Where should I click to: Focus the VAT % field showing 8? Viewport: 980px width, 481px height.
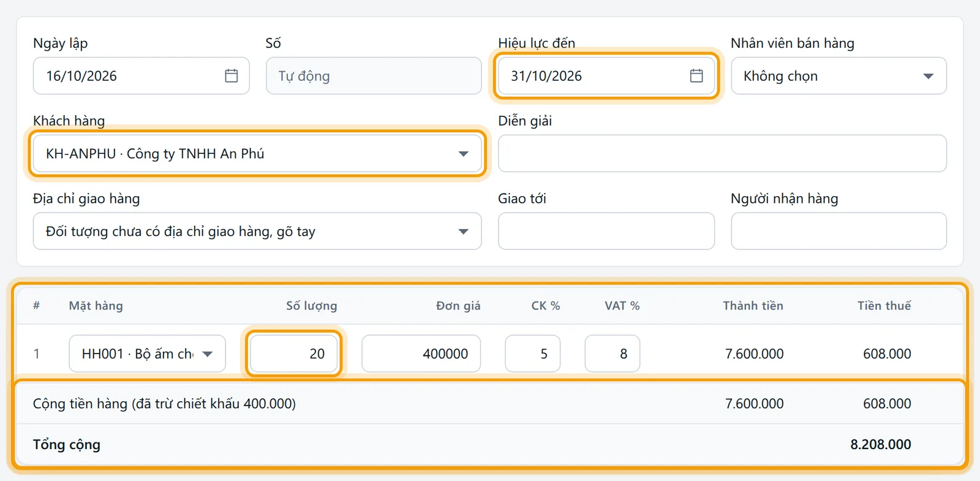click(x=612, y=354)
